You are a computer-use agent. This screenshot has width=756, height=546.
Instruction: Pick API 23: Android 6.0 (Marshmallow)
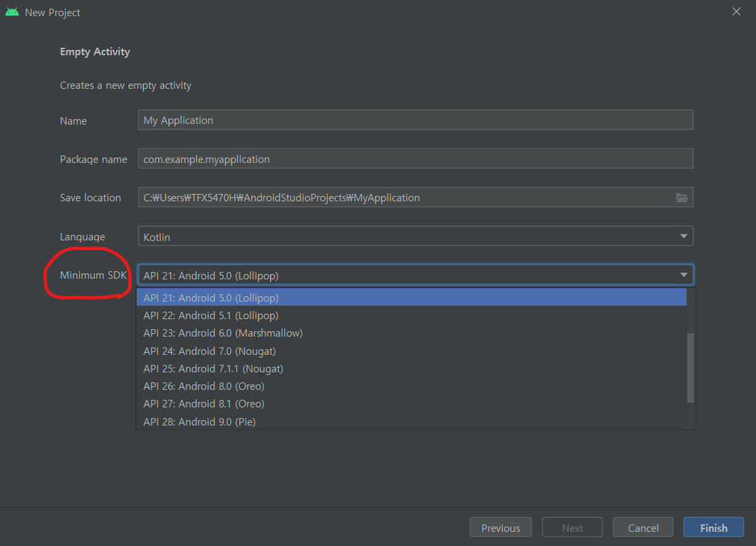click(411, 333)
